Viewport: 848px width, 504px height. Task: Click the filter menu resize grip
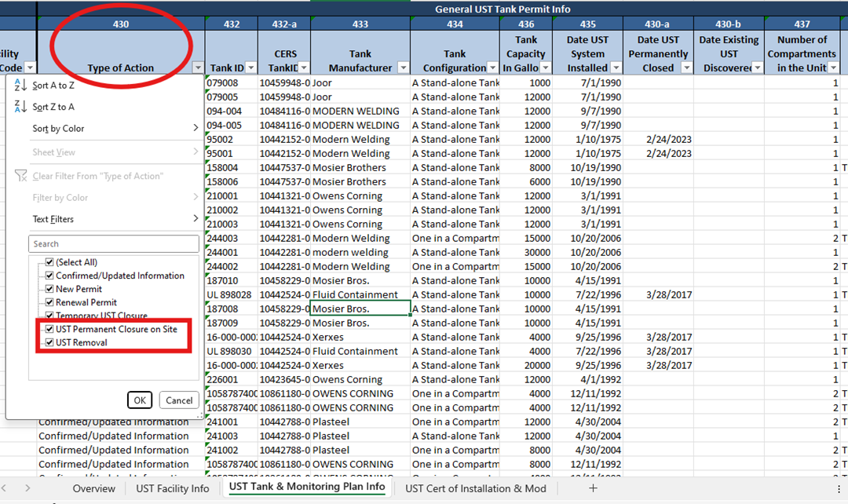point(201,416)
